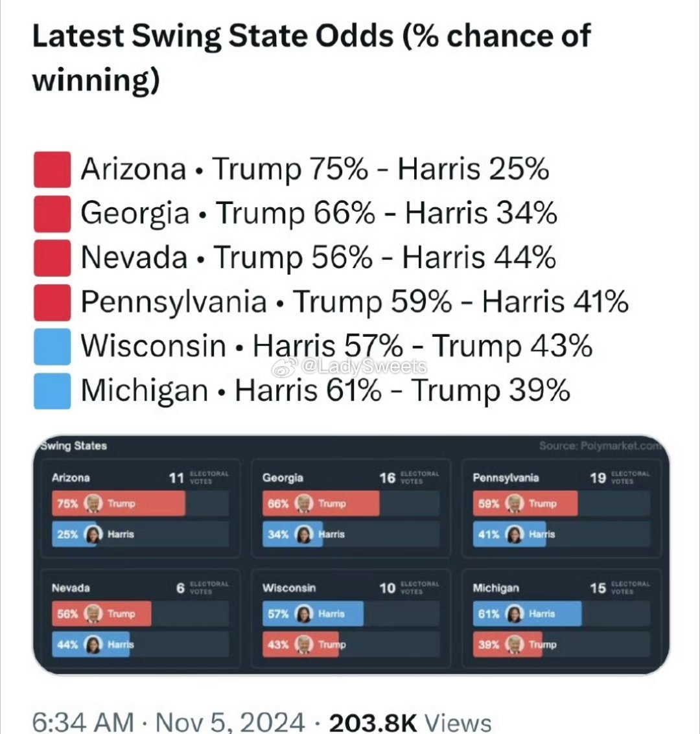Click the Trump avatar in the Arizona card
Image resolution: width=700 pixels, height=734 pixels.
point(94,503)
